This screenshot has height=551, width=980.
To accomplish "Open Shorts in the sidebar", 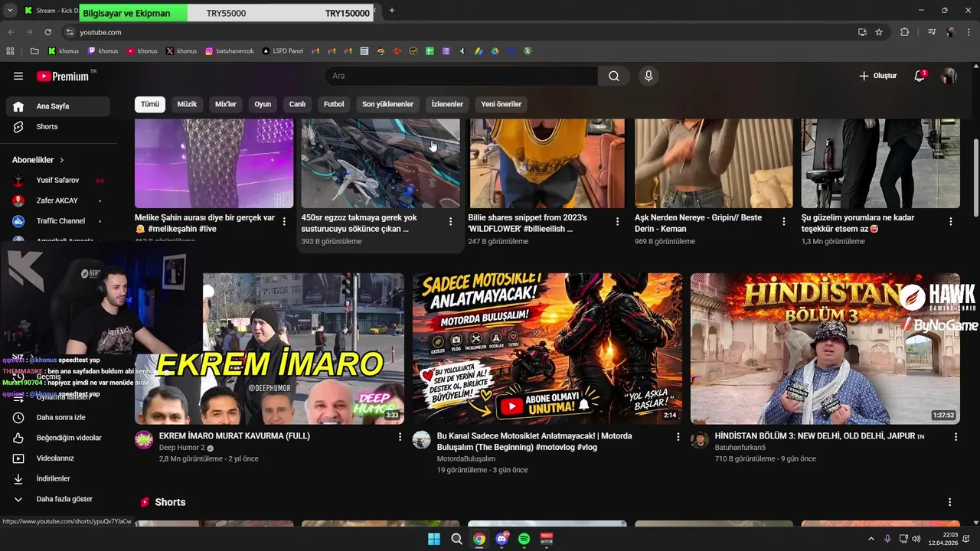I will pos(58,126).
